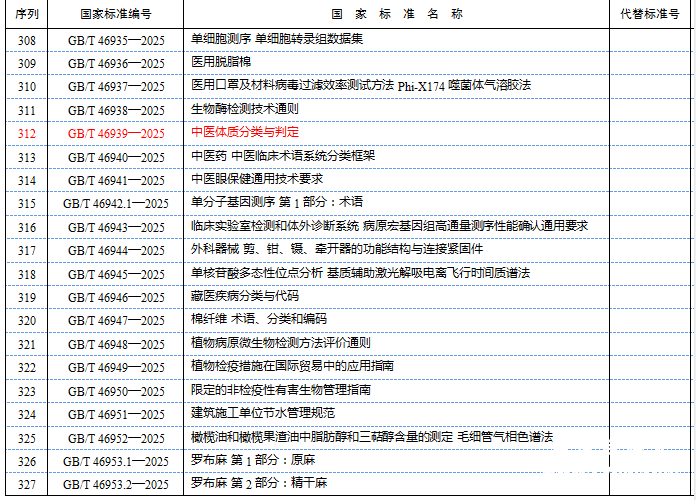Click standard number GB/T 46950—2025

pyautogui.click(x=116, y=391)
